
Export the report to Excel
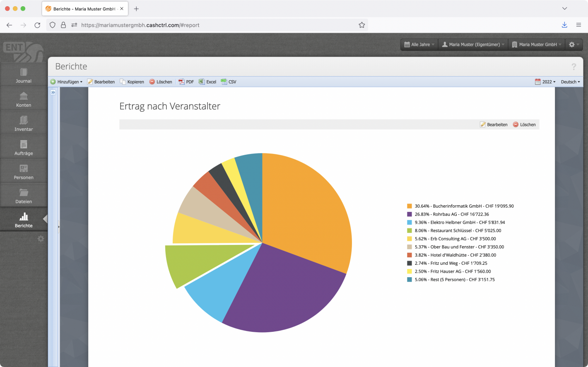(207, 82)
